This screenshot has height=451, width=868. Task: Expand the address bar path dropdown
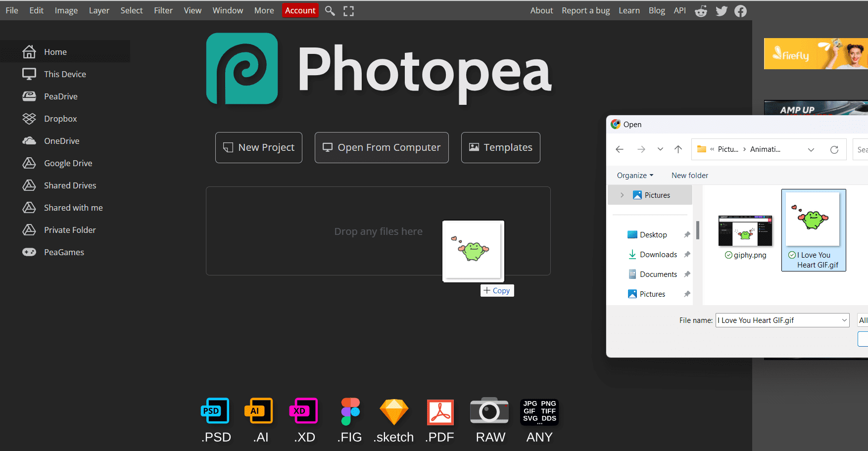point(811,149)
